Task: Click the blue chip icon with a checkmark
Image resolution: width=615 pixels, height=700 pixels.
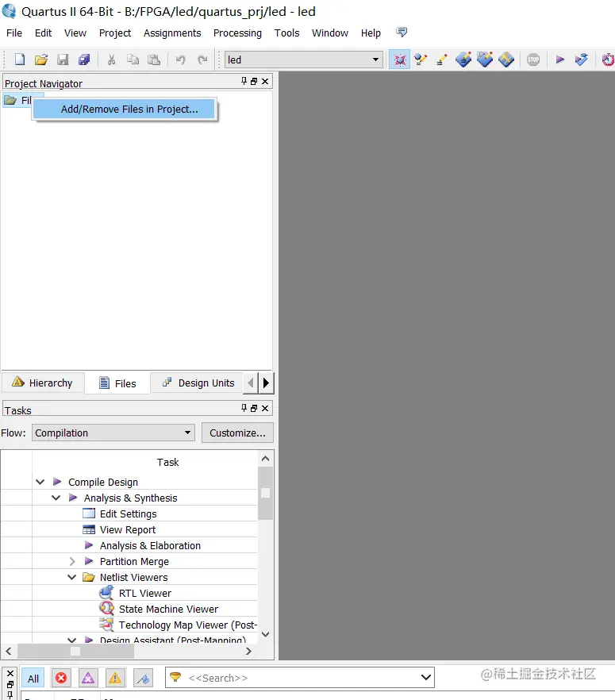Action: pyautogui.click(x=485, y=60)
